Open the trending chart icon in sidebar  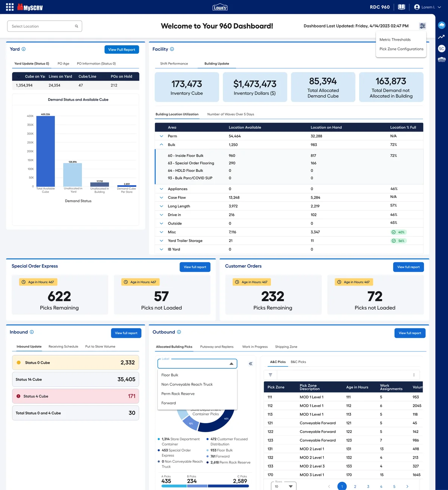[x=442, y=37]
